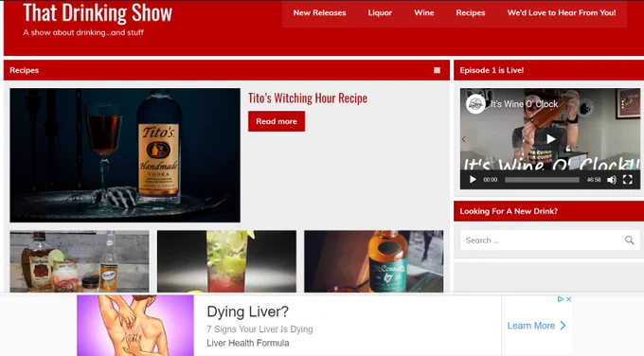This screenshot has height=356, width=644.
Task: Play video with the center play button
Action: 550,139
